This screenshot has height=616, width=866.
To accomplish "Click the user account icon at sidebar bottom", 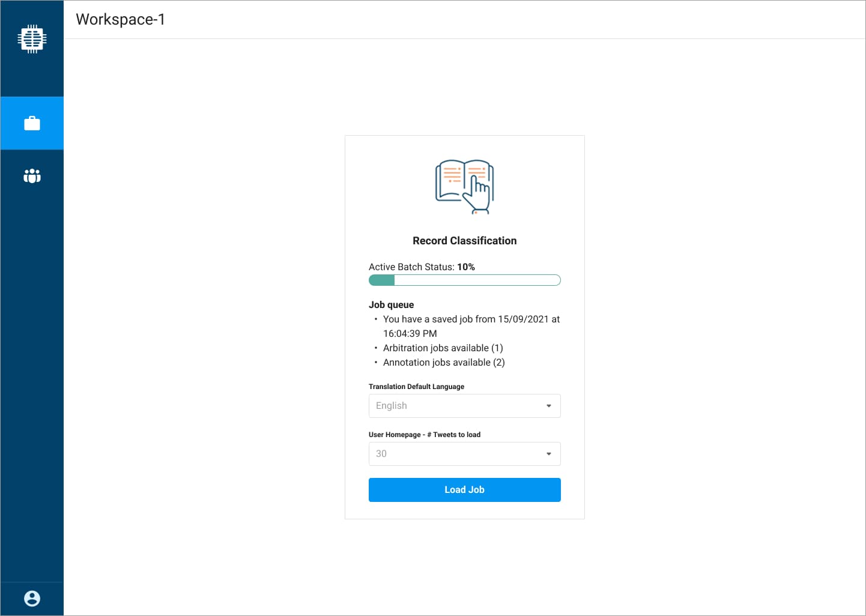I will pyautogui.click(x=32, y=598).
